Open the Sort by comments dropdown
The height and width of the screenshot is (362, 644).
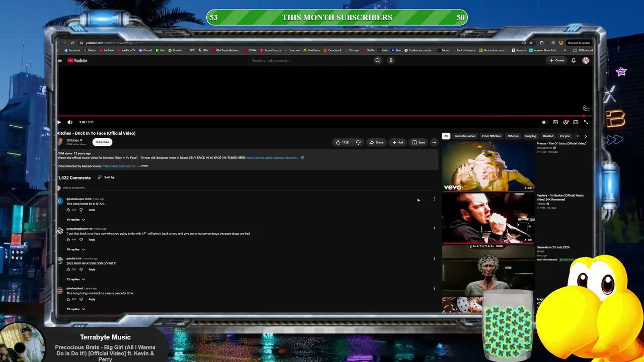[x=106, y=177]
